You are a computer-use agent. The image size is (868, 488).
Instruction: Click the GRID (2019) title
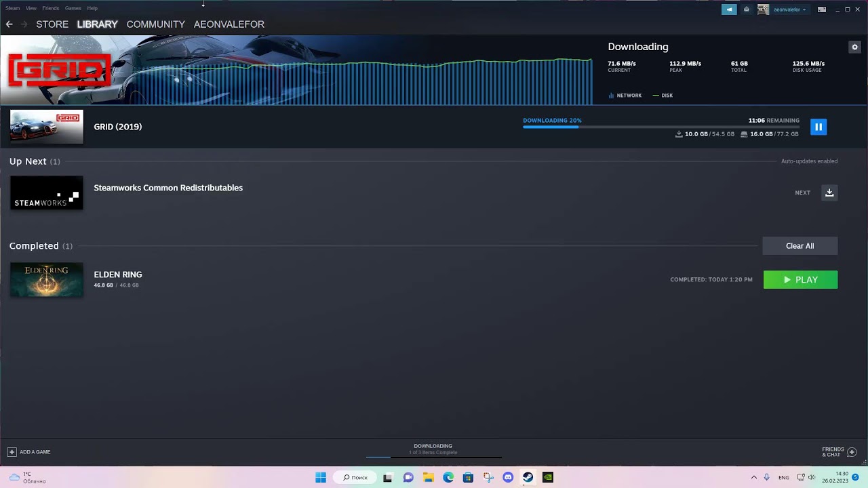pyautogui.click(x=118, y=127)
